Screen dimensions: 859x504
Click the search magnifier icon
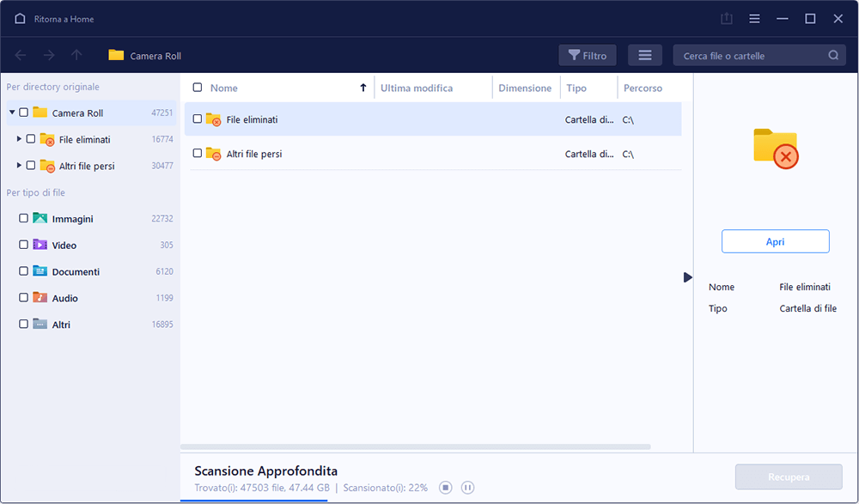click(x=833, y=55)
